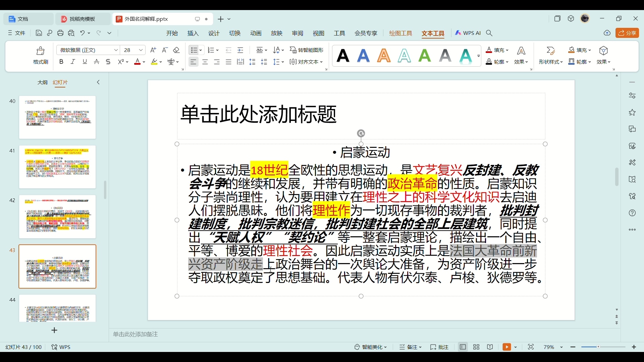Decrease indent level icon

point(229,50)
